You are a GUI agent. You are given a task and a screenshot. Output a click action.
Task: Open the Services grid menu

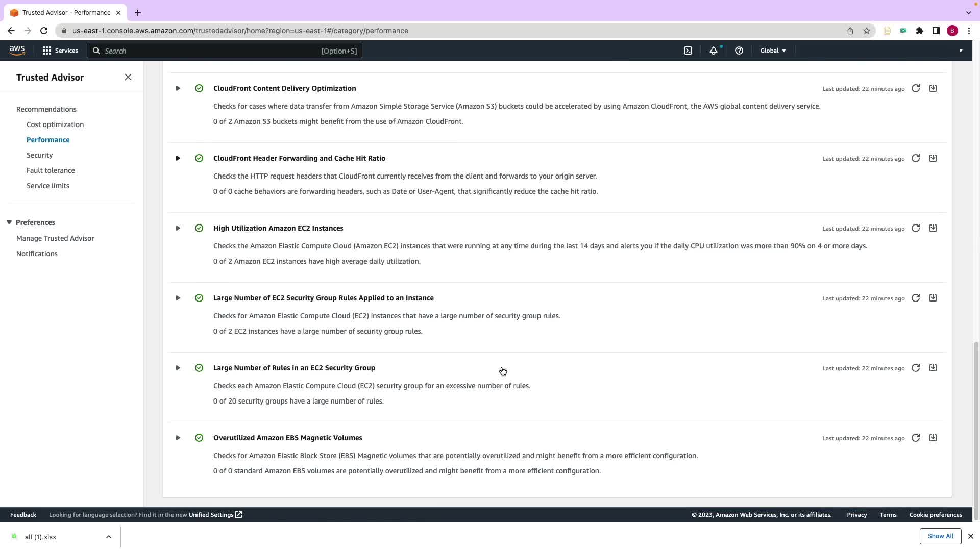click(60, 51)
